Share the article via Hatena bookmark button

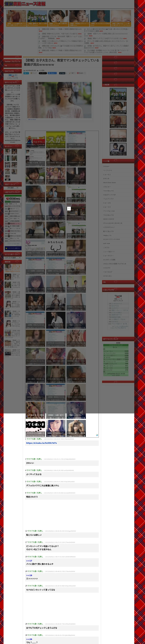26,73
